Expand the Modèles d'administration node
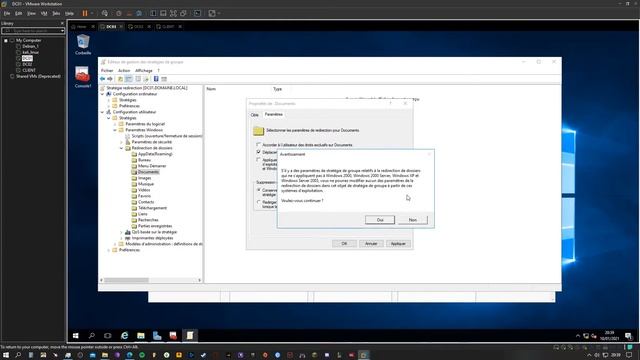Screen dimensions: 640x360 (115, 244)
